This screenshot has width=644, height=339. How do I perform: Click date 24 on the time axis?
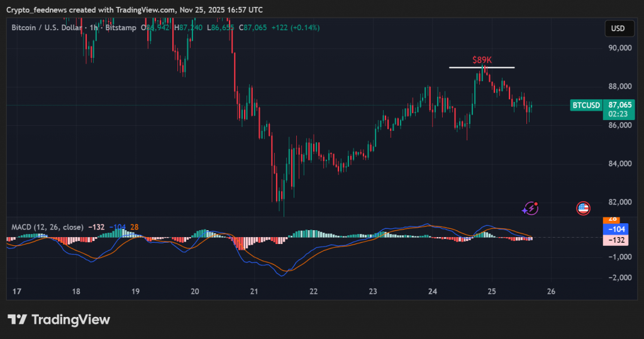(433, 291)
